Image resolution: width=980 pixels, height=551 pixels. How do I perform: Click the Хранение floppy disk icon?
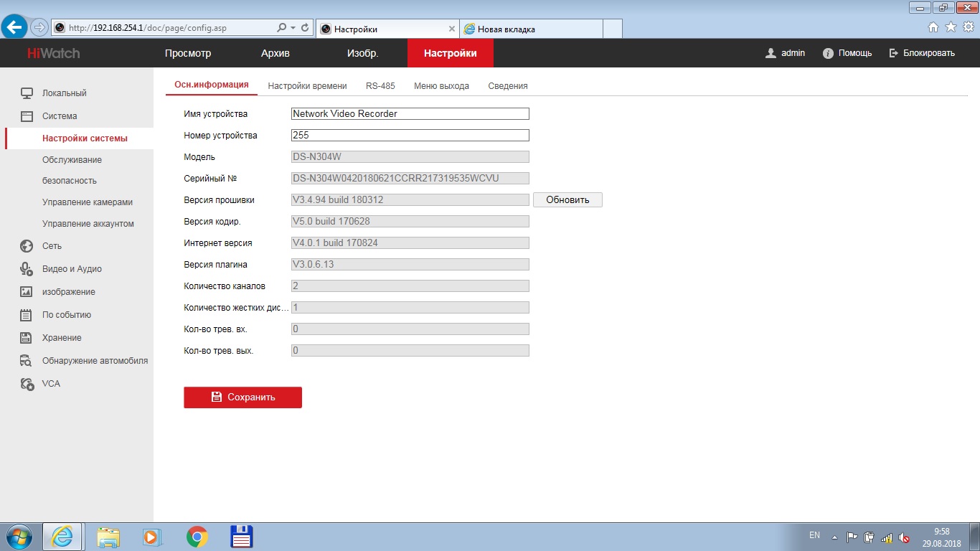click(27, 338)
